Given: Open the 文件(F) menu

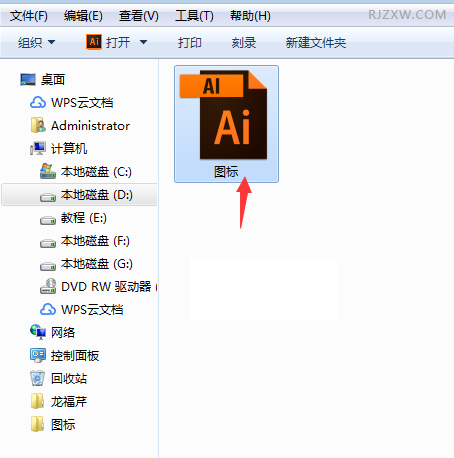Looking at the screenshot, I should pos(29,16).
